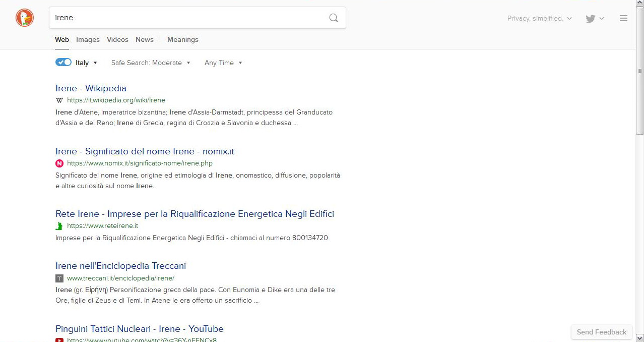The height and width of the screenshot is (342, 644).
Task: Open the Rete Irene result title
Action: point(195,214)
